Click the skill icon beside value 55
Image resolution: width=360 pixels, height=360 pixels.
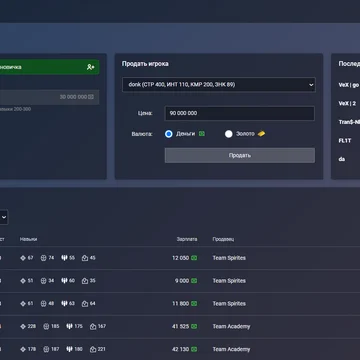click(64, 258)
